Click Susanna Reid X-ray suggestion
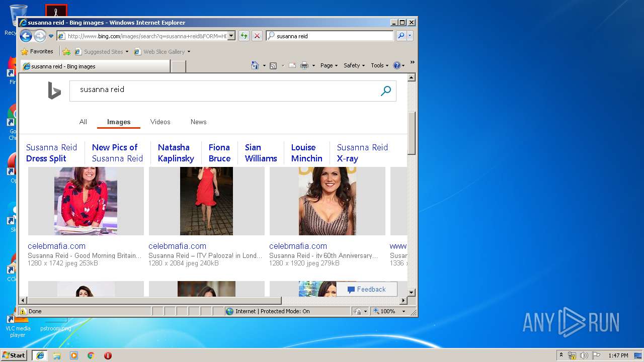 [362, 153]
